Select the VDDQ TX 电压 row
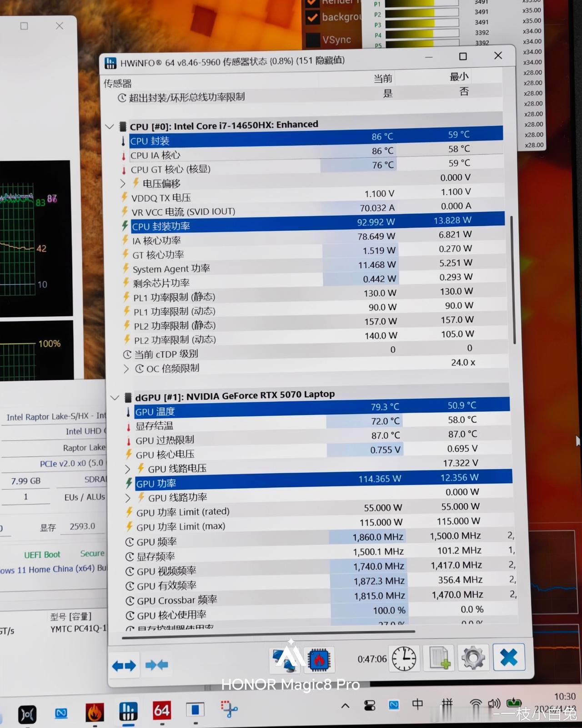 coord(312,195)
